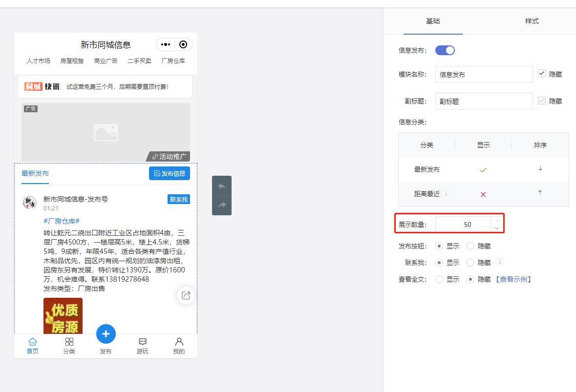This screenshot has width=576, height=392.
Task: Toggle the red X visibility for 距离最近
Action: (483, 194)
